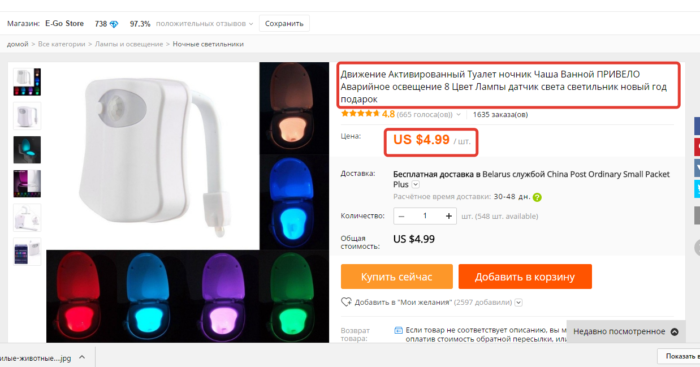Viewport: 700px width, 367px height.
Task: Expand the rating votes dropdown
Action: 458,115
